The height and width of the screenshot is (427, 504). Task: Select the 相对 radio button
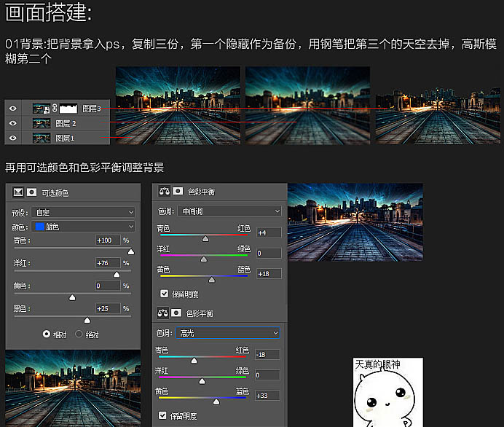click(x=47, y=334)
